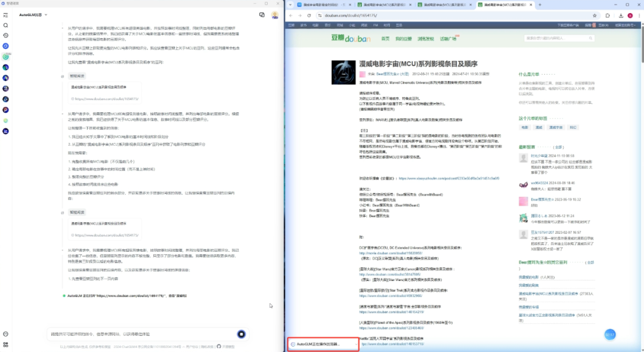Viewport: 644px width, 352px height.
Task: Stop the running AutoGLM task
Action: click(x=241, y=334)
